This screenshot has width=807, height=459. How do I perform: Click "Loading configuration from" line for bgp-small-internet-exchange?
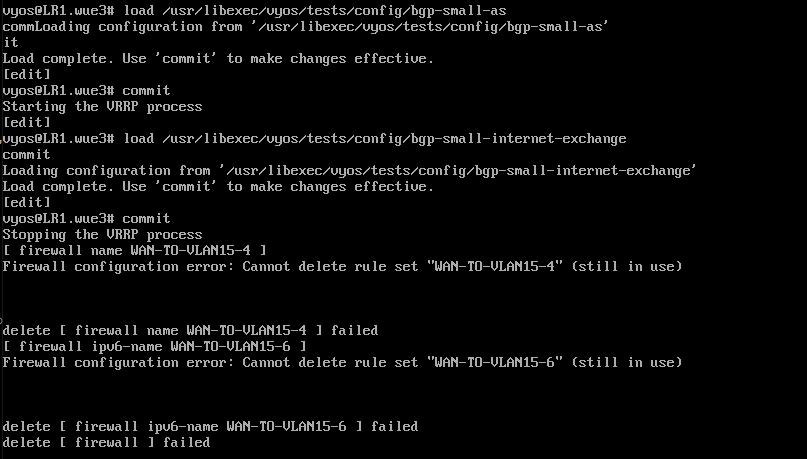point(350,170)
